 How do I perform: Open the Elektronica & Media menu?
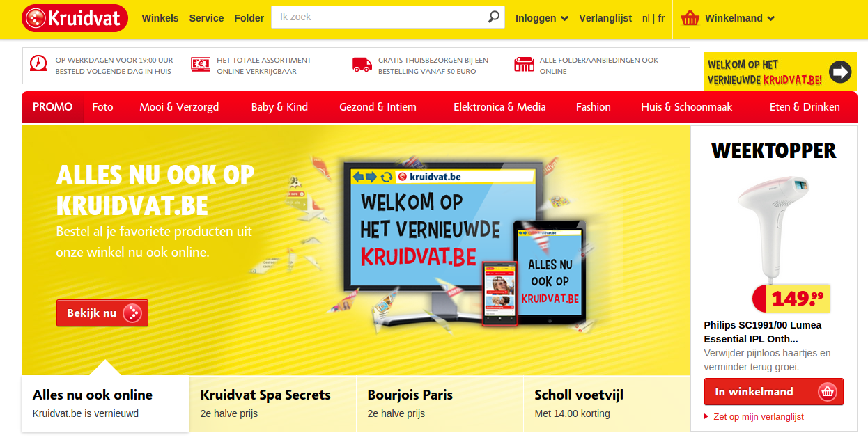click(499, 107)
